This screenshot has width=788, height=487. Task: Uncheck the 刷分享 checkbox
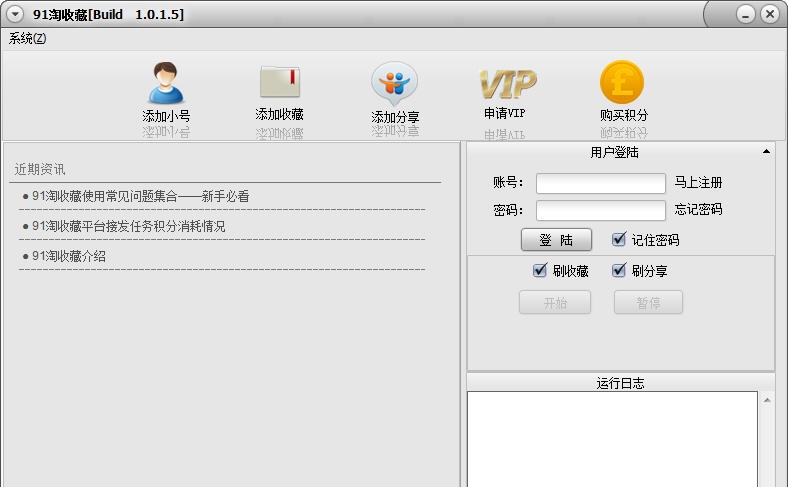pos(619,270)
